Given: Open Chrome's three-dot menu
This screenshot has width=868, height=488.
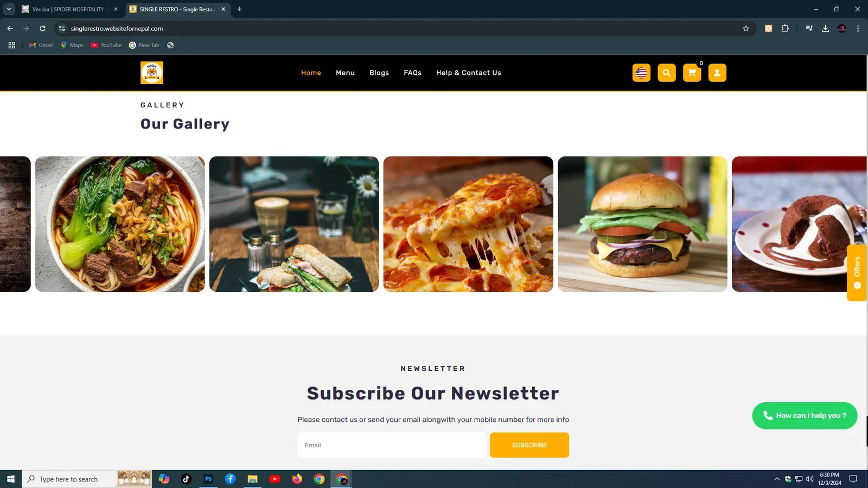Looking at the screenshot, I should coord(858,29).
